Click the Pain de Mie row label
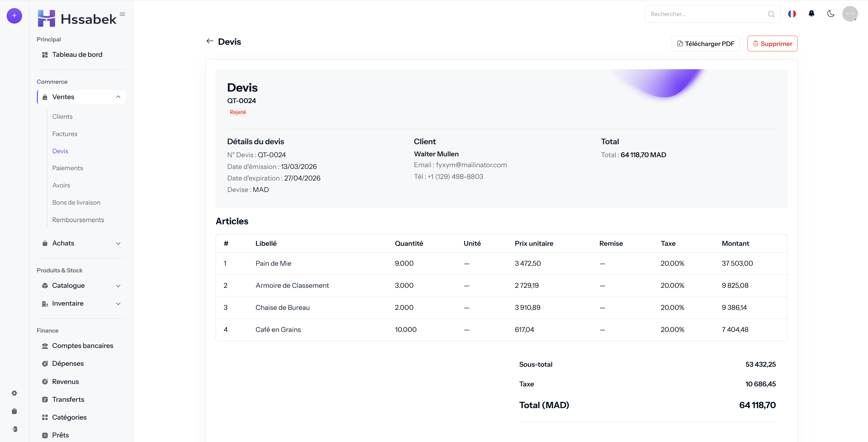Image resolution: width=868 pixels, height=442 pixels. click(273, 263)
